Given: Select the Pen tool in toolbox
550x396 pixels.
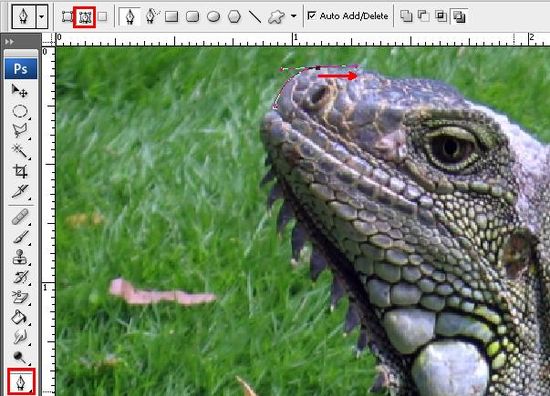Looking at the screenshot, I should pos(21,382).
